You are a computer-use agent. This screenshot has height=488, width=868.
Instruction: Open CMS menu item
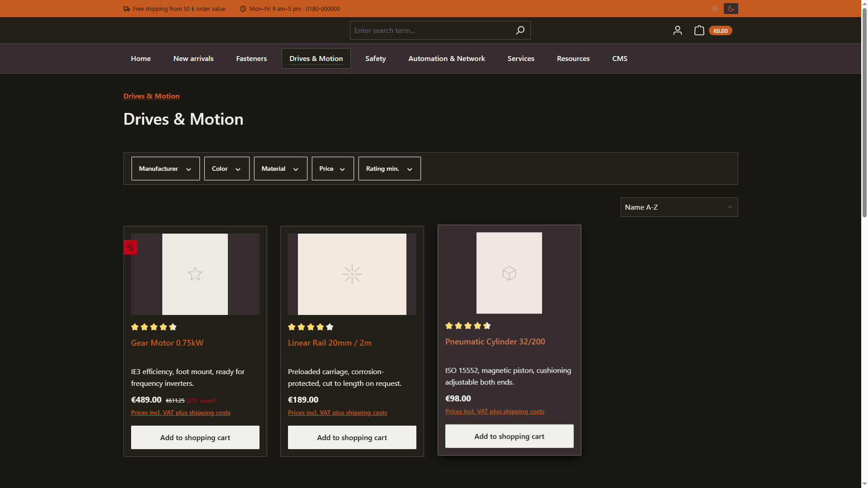pyautogui.click(x=620, y=59)
